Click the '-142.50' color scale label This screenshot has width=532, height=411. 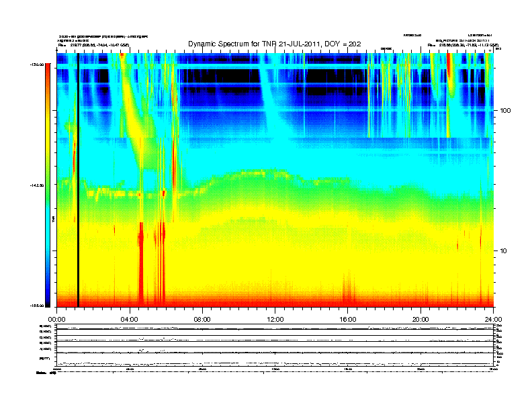point(37,185)
